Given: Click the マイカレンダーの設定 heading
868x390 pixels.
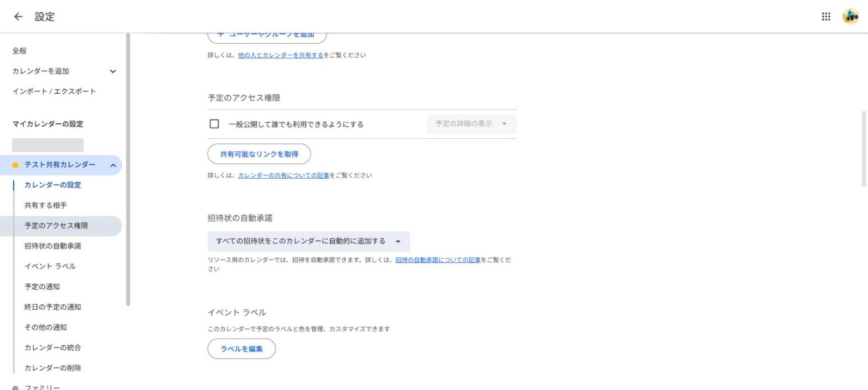Looking at the screenshot, I should [x=48, y=124].
